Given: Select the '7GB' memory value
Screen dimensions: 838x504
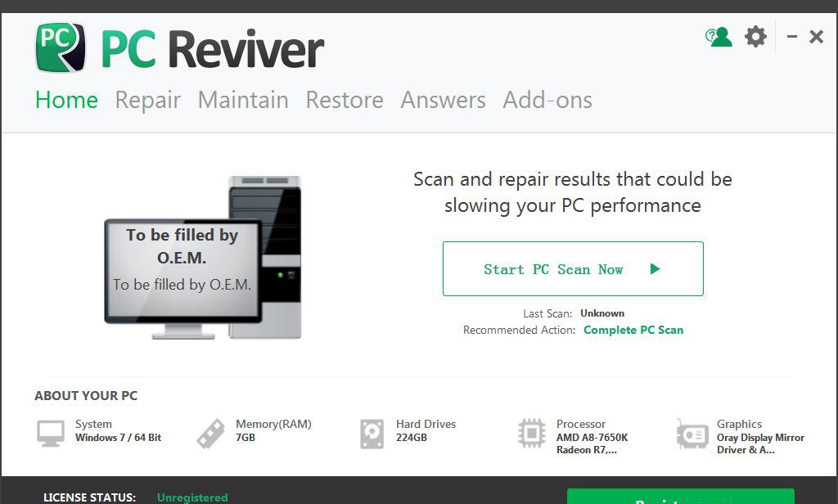Looking at the screenshot, I should (246, 438).
